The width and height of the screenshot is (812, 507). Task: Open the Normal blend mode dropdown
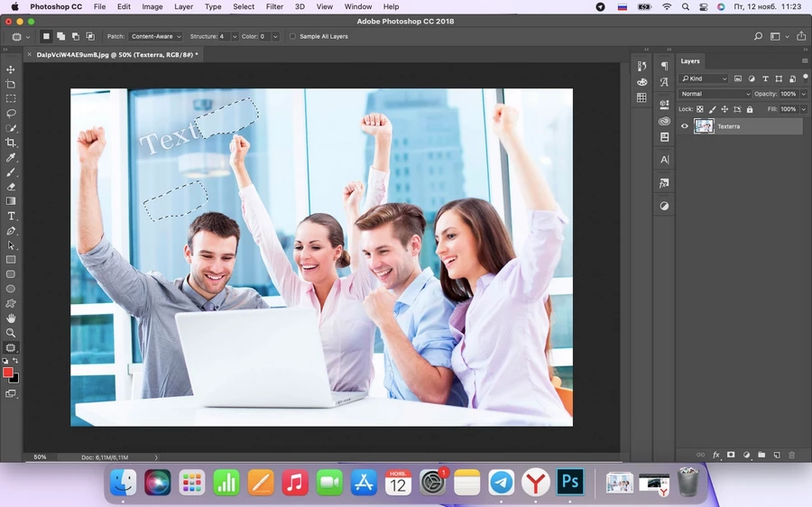tap(715, 94)
